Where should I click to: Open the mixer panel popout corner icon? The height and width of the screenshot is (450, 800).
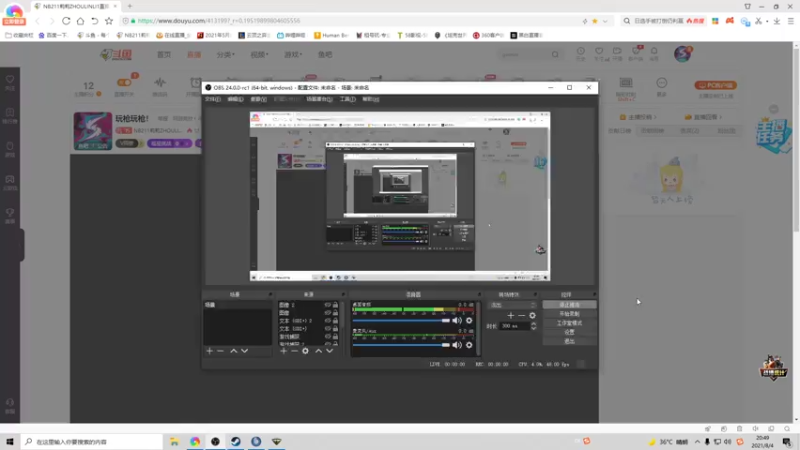click(479, 294)
